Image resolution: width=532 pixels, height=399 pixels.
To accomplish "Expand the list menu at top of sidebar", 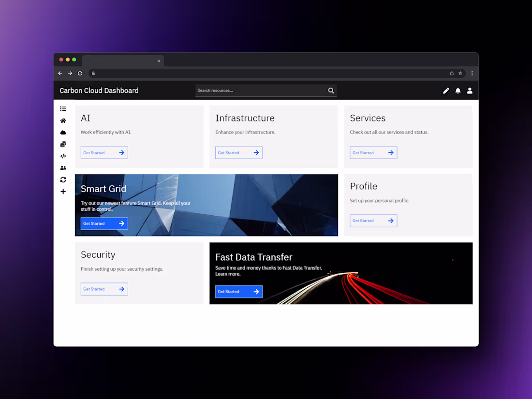I will (63, 109).
